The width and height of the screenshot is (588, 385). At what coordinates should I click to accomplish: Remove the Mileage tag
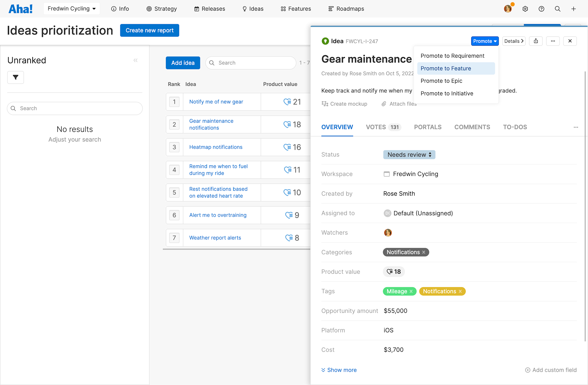pyautogui.click(x=411, y=291)
